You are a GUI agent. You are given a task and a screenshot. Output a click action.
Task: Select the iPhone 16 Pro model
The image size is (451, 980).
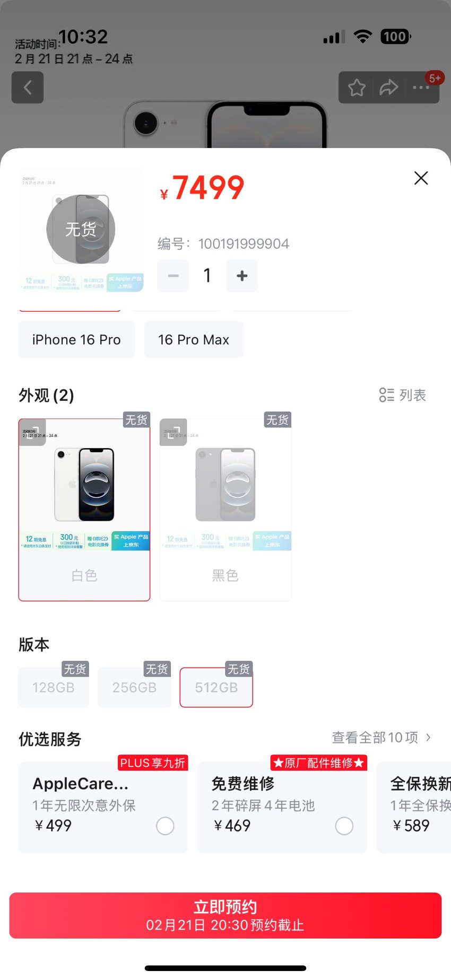[x=76, y=339]
